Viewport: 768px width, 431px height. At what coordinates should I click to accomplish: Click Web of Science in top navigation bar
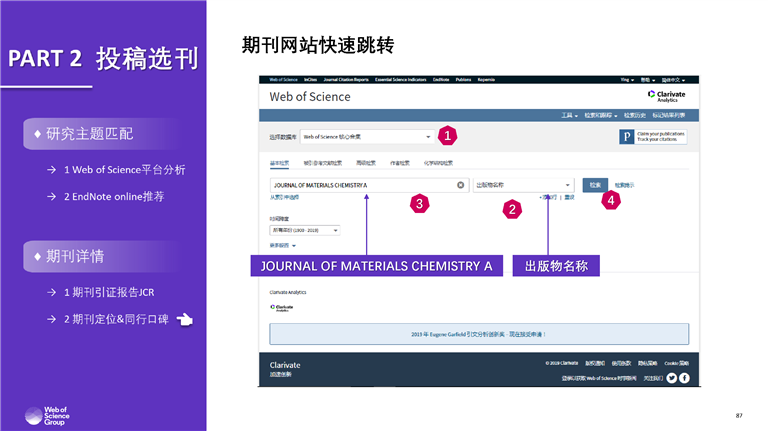[x=283, y=79]
